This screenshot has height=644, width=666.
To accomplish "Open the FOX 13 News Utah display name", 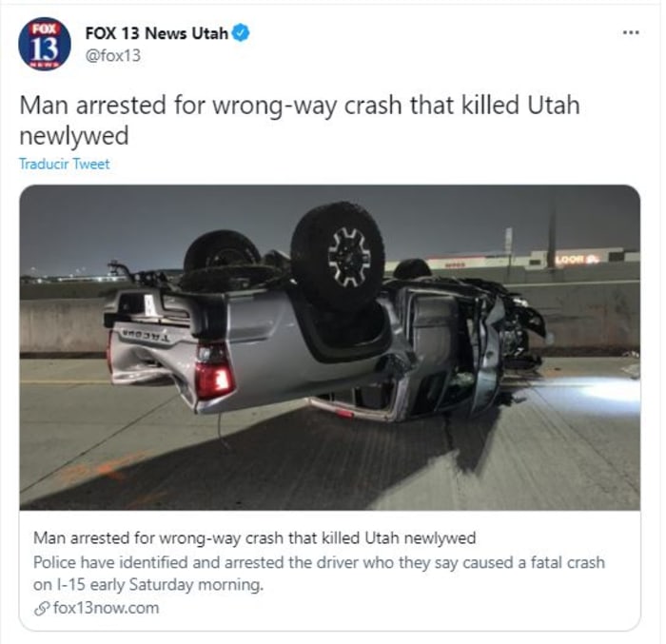I will tap(157, 33).
